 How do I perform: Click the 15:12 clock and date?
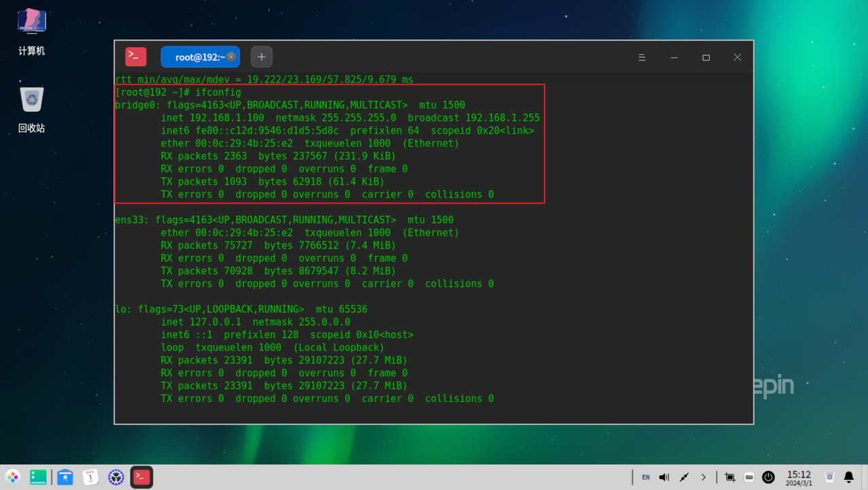click(799, 478)
